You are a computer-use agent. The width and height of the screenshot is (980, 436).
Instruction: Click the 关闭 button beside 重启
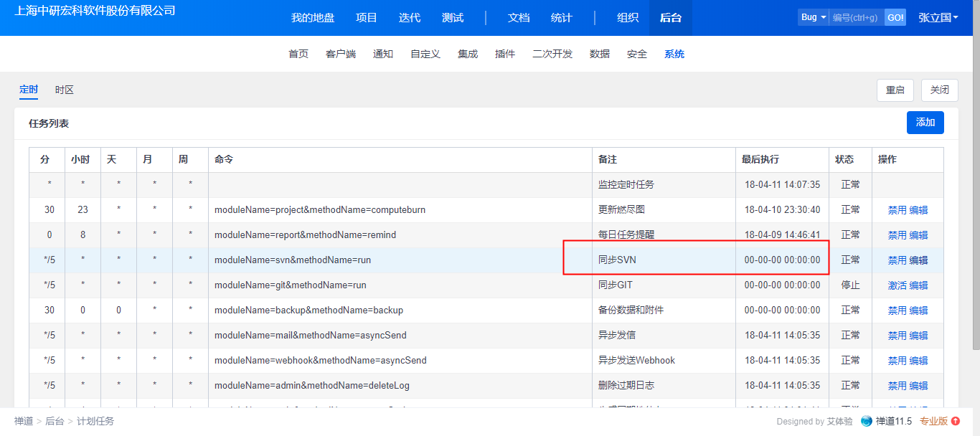tap(939, 90)
